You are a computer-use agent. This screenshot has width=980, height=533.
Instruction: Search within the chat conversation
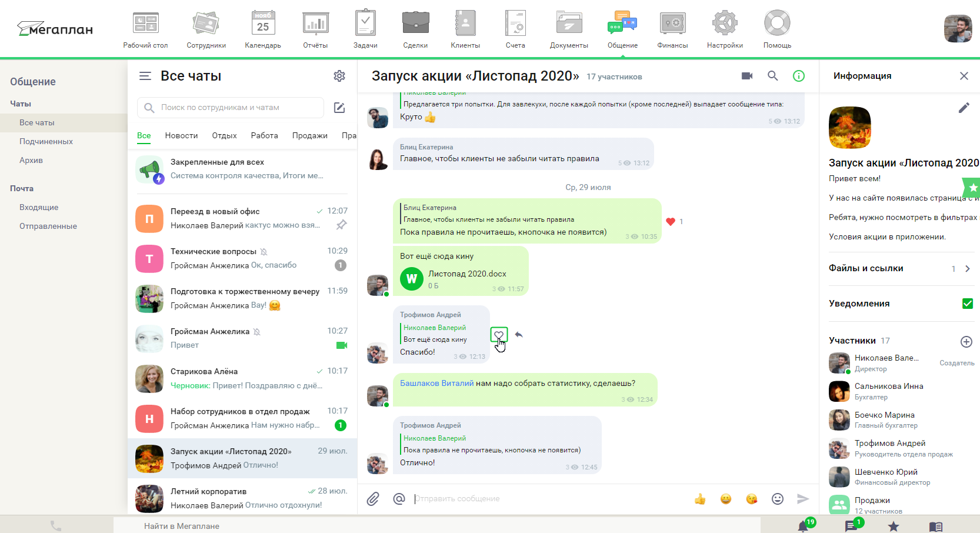coord(773,76)
